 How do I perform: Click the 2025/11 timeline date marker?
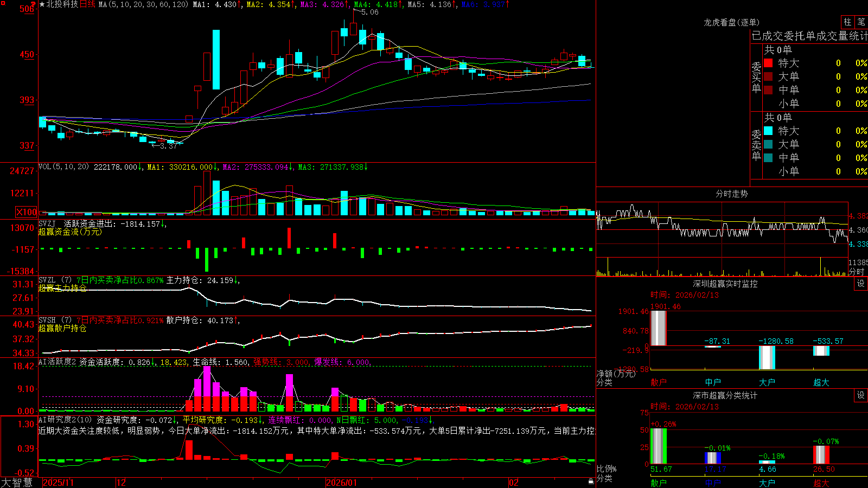(58, 483)
